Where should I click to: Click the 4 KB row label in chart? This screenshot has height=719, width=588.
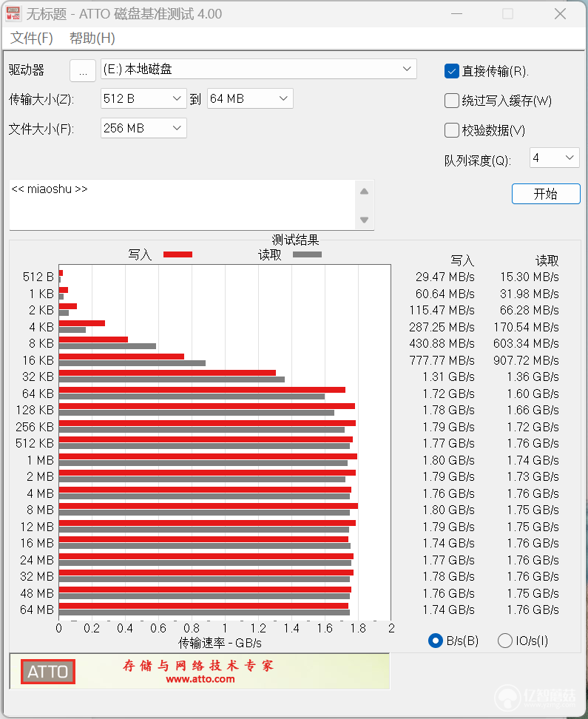(x=41, y=327)
